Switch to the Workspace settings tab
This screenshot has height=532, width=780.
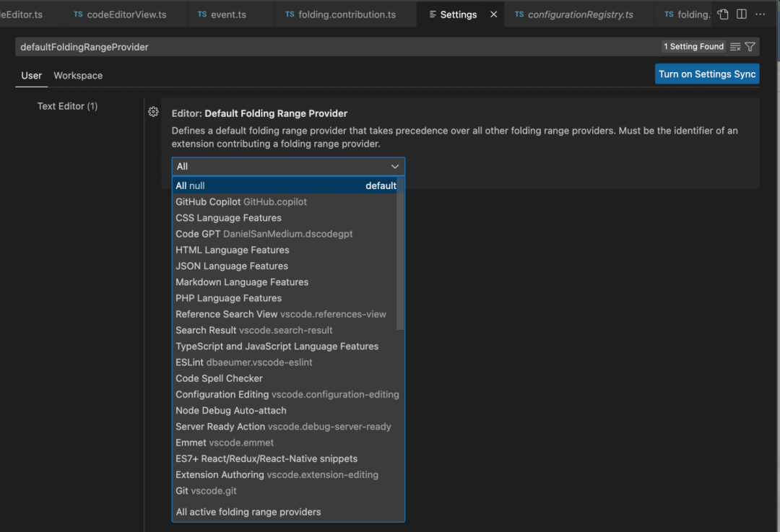click(78, 76)
